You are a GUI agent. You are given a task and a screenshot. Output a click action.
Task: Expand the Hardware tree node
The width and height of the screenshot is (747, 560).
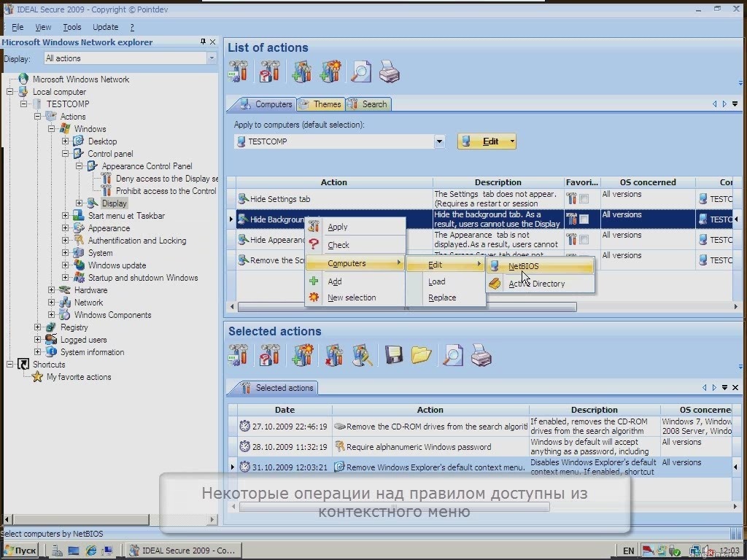[x=52, y=289]
